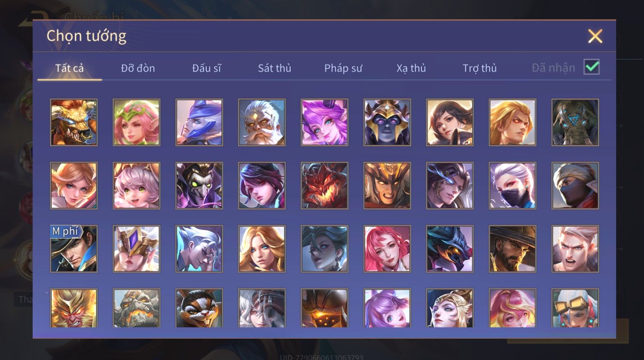The width and height of the screenshot is (644, 360).
Task: Pick the white-bearded old man hero
Action: tap(262, 122)
